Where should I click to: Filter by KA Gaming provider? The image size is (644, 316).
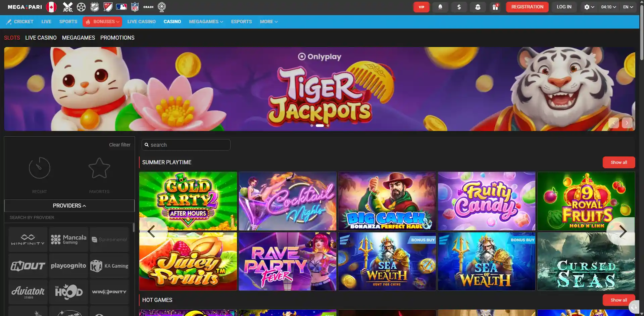(x=109, y=266)
